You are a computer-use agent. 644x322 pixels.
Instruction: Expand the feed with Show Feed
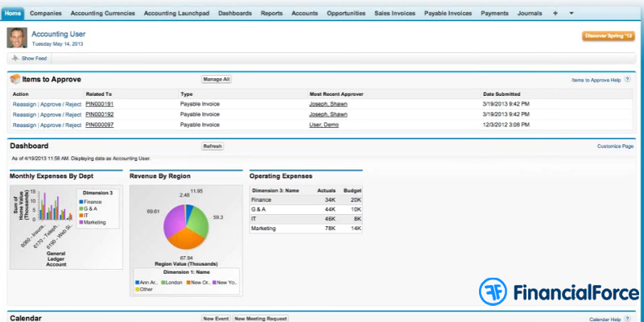[x=34, y=59]
